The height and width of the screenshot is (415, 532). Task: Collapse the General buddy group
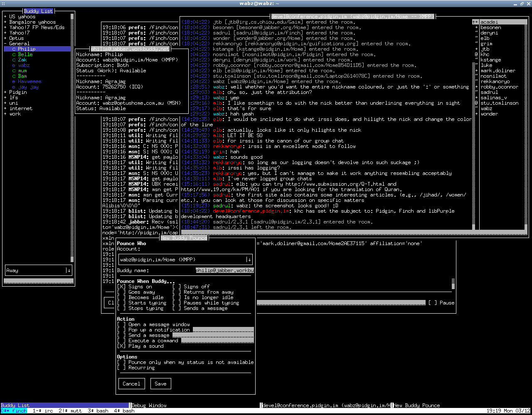click(5, 44)
